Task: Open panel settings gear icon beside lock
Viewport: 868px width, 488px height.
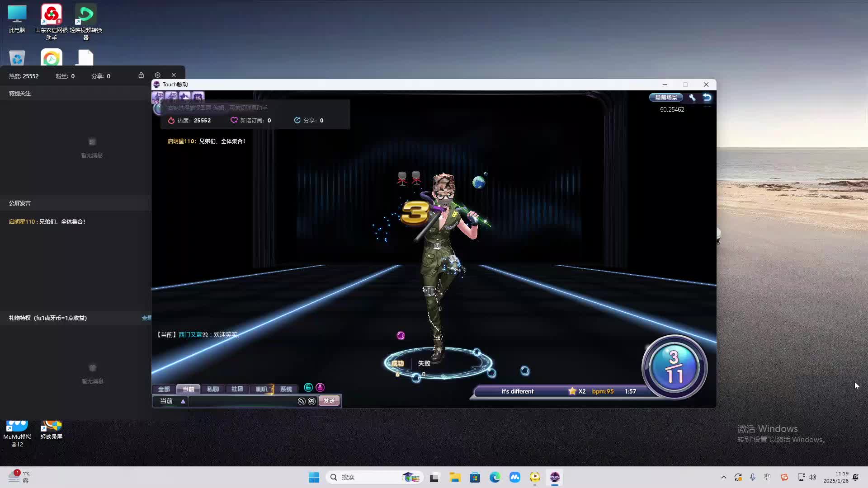Action: [x=157, y=75]
